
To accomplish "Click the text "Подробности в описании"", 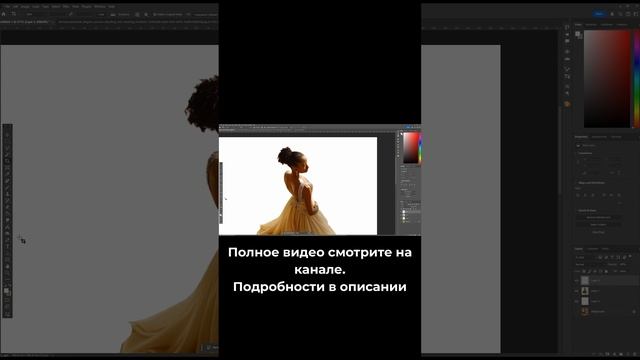I will click(320, 287).
